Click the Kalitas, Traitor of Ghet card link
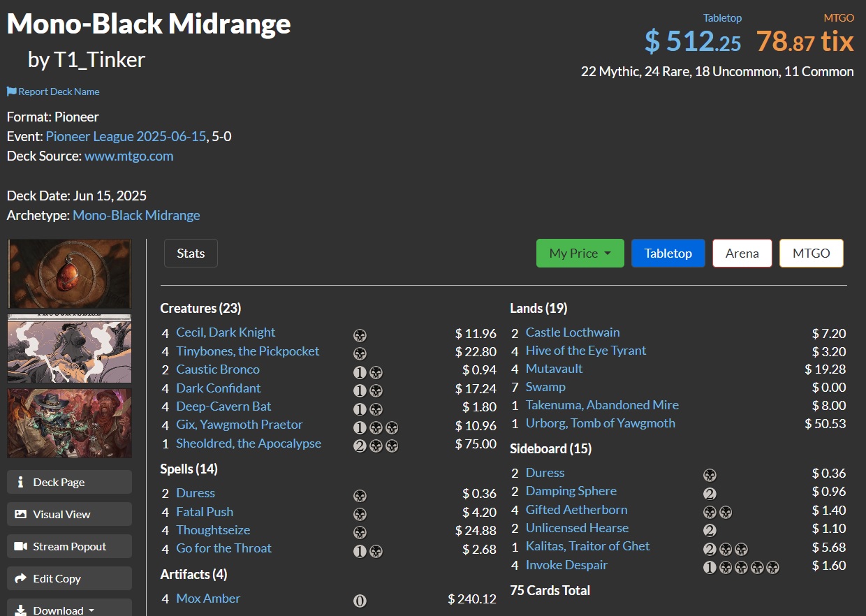Viewport: 866px width, 616px height. (x=587, y=545)
